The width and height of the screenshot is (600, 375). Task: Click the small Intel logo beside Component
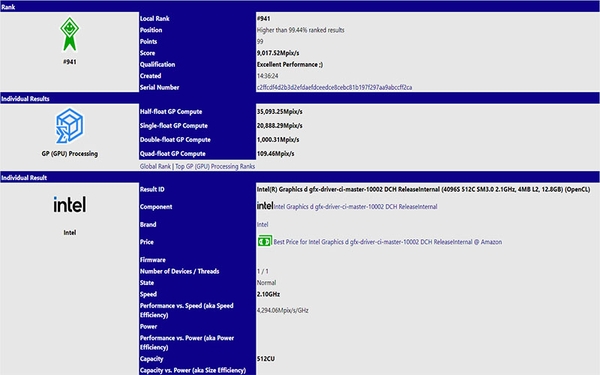tap(265, 206)
